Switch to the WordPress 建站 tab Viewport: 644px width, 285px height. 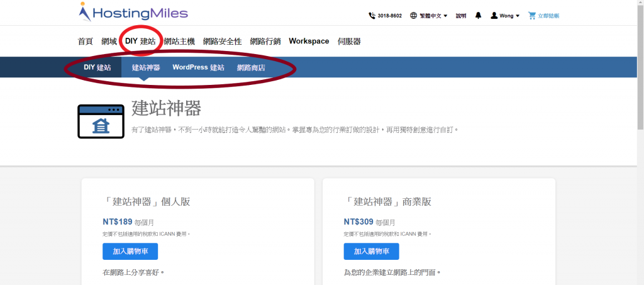198,67
